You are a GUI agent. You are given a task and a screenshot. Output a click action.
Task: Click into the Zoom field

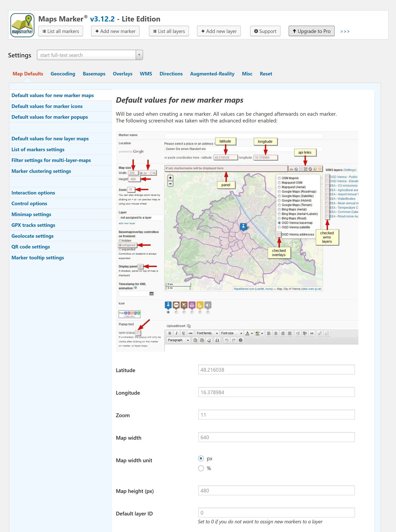[276, 415]
